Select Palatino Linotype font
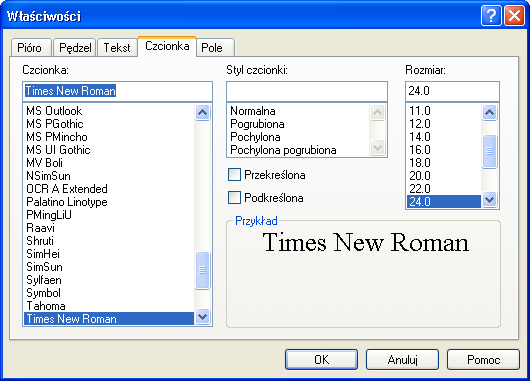530x381 pixels. [x=109, y=202]
